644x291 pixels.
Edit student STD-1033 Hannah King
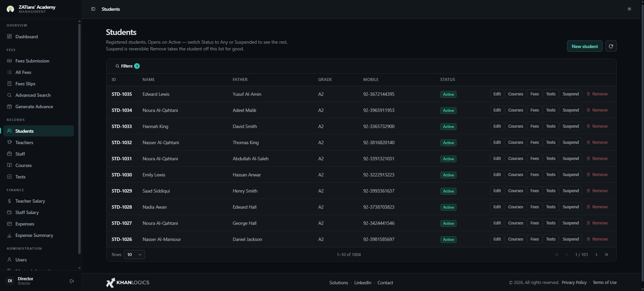tap(497, 126)
